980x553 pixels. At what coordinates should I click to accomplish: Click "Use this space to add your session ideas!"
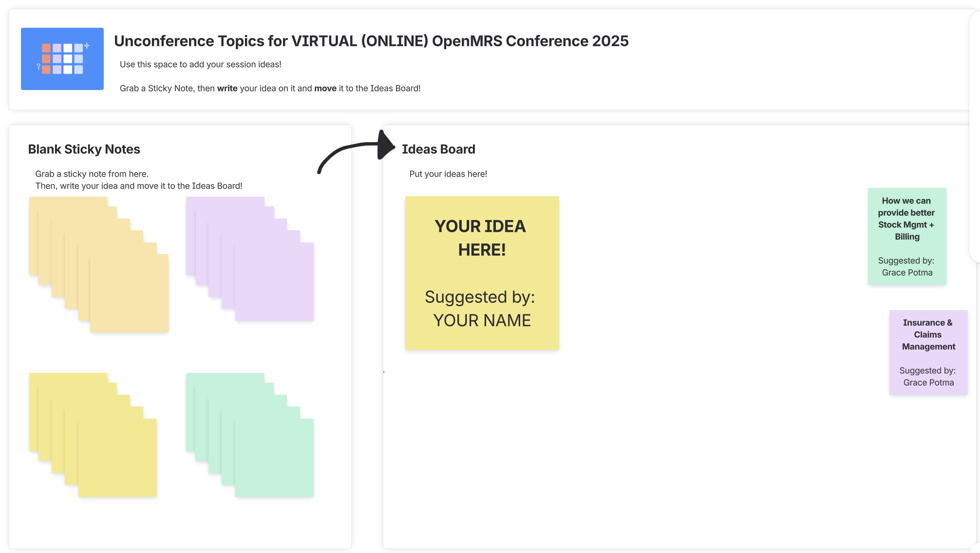point(201,64)
